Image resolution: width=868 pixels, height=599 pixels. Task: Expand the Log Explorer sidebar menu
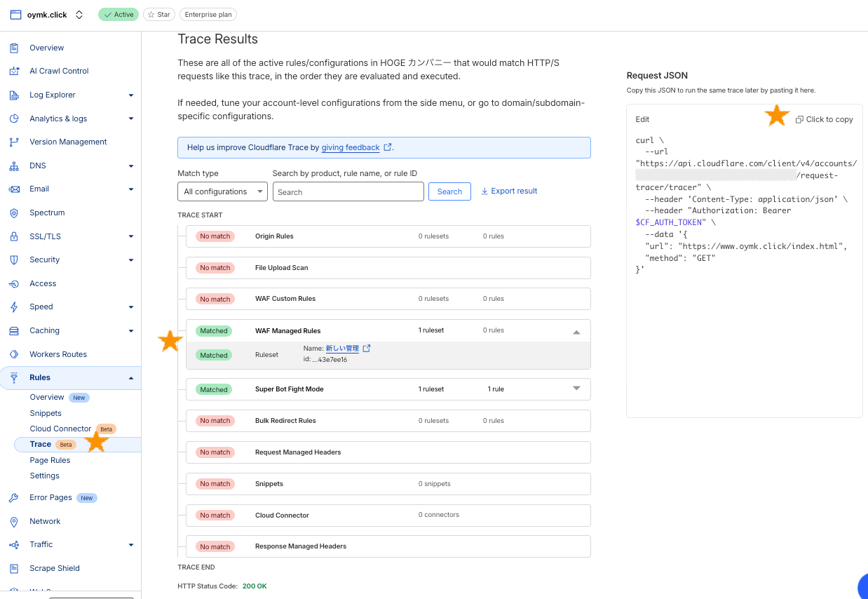pyautogui.click(x=131, y=95)
